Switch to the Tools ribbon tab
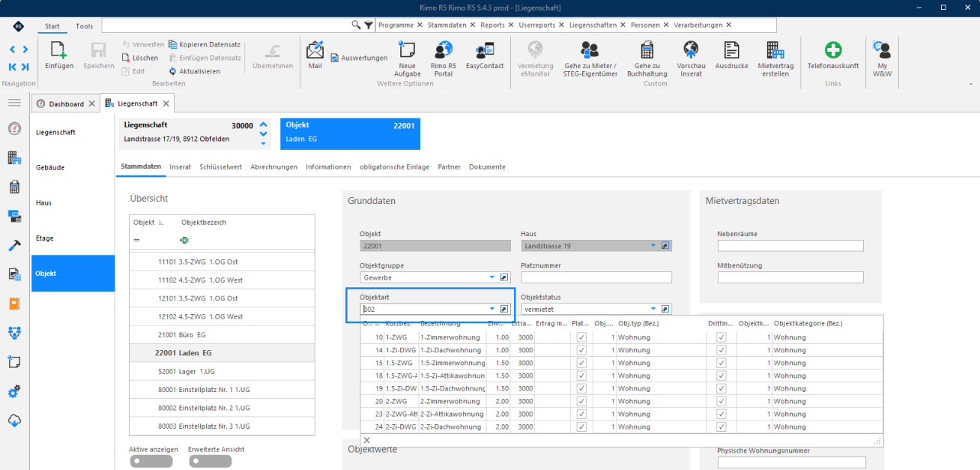 point(85,26)
